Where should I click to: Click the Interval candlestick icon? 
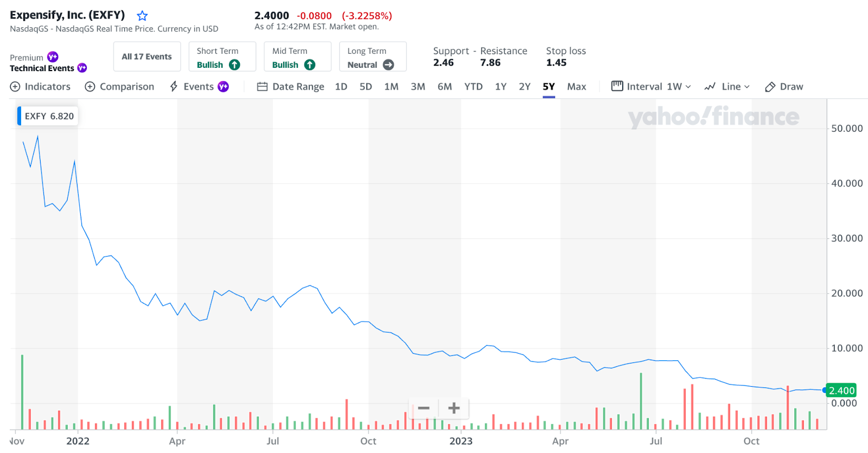tap(617, 86)
